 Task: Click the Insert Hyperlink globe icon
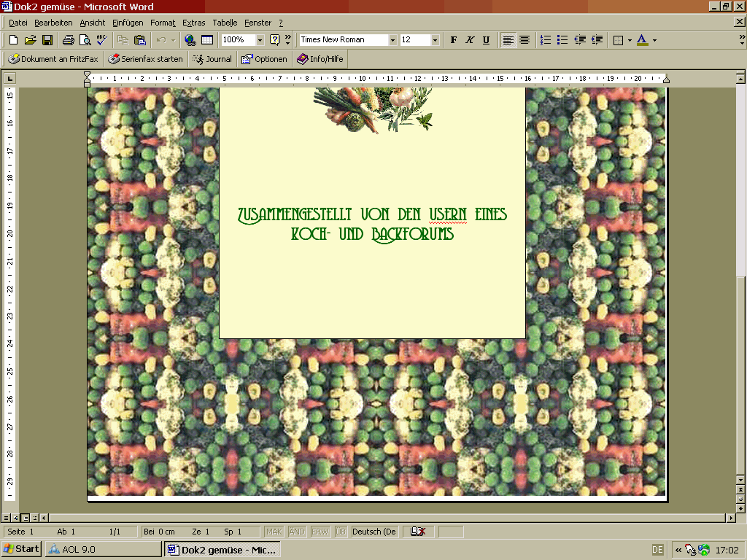[190, 40]
